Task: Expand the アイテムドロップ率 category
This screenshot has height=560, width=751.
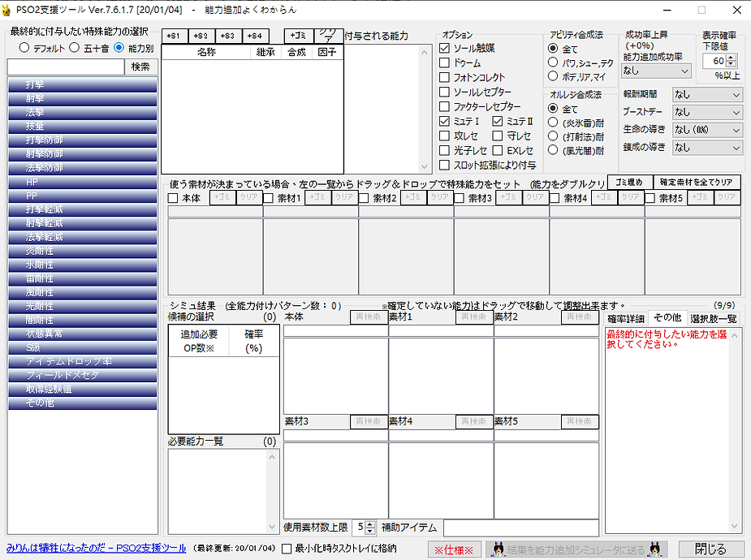Action: click(x=82, y=362)
